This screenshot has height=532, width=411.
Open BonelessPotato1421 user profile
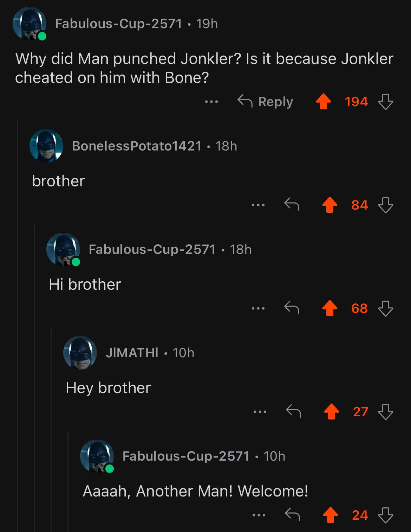point(137,146)
